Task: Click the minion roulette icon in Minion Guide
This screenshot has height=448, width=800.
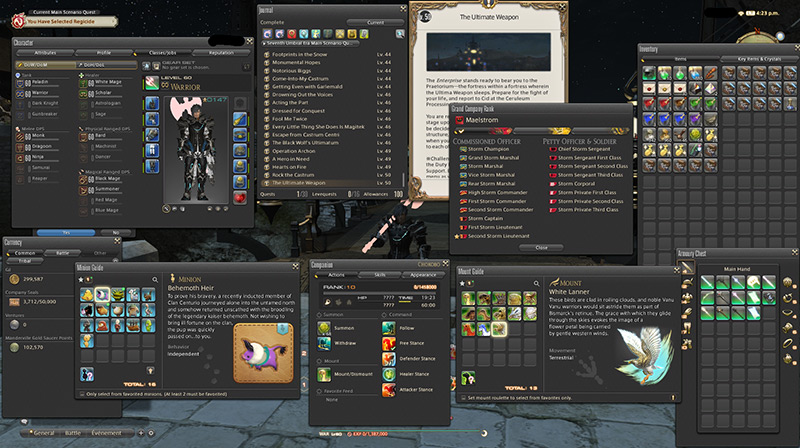Action: coord(87,375)
